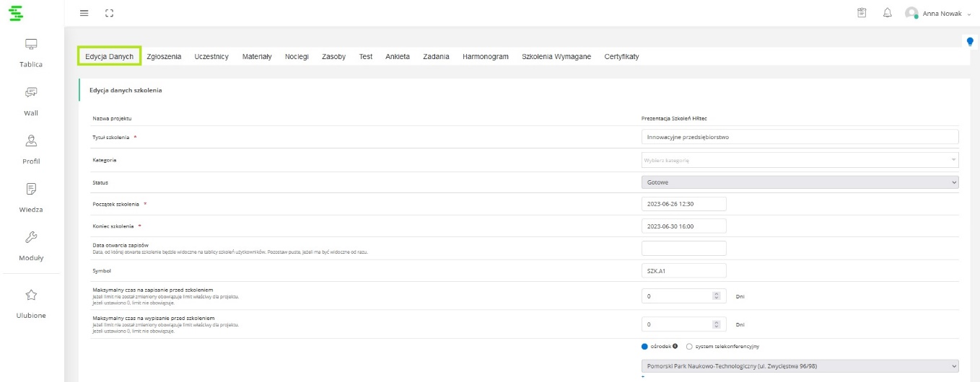Viewport: 980px width, 382px height.
Task: Open the Status dropdown showing Gotowe
Action: pos(800,182)
